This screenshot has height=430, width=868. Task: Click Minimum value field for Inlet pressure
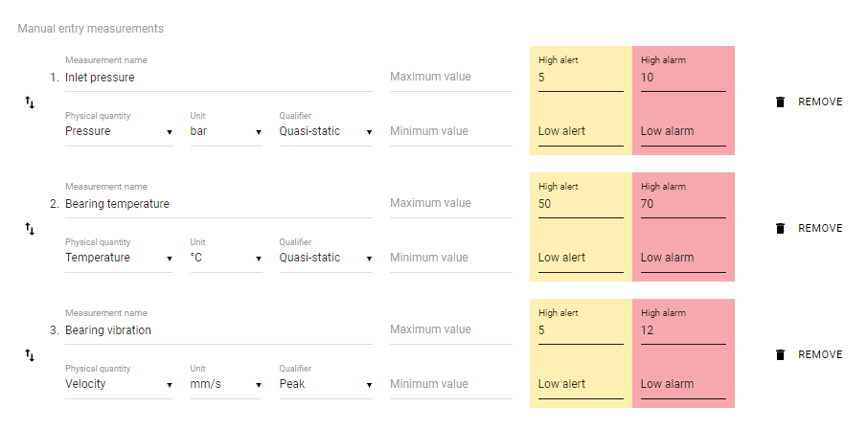[x=450, y=131]
